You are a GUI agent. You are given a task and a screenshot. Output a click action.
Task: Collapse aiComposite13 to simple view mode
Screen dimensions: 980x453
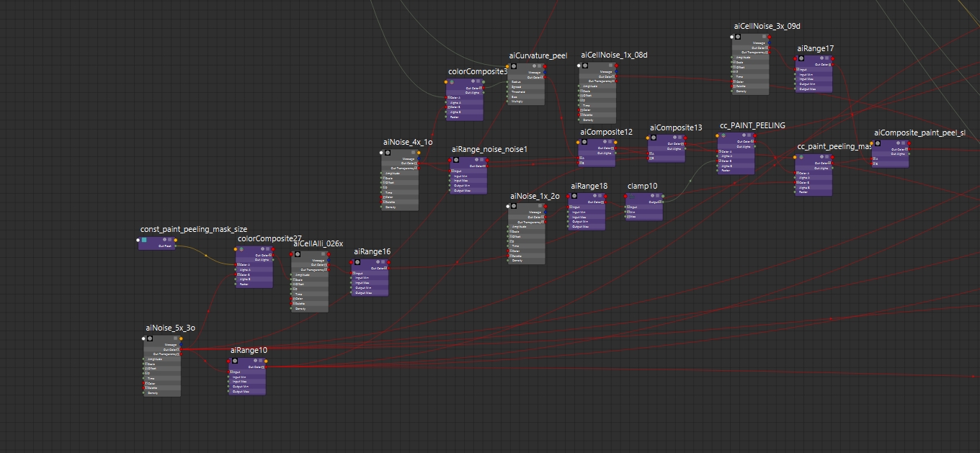point(679,138)
